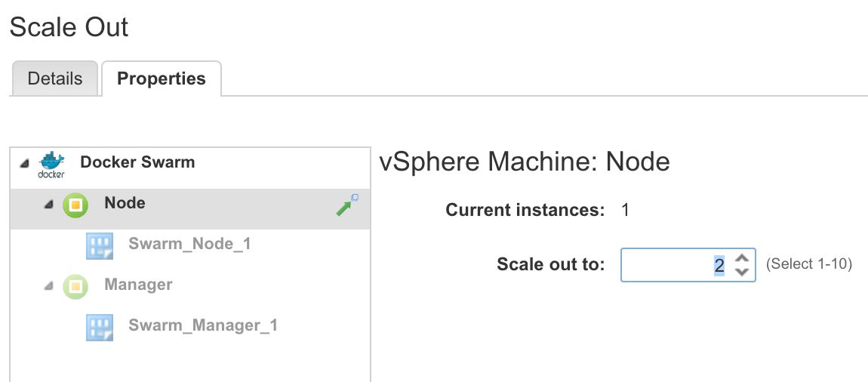
Task: Click the Swarm_Manager_1 instance icon
Action: pyautogui.click(x=100, y=326)
